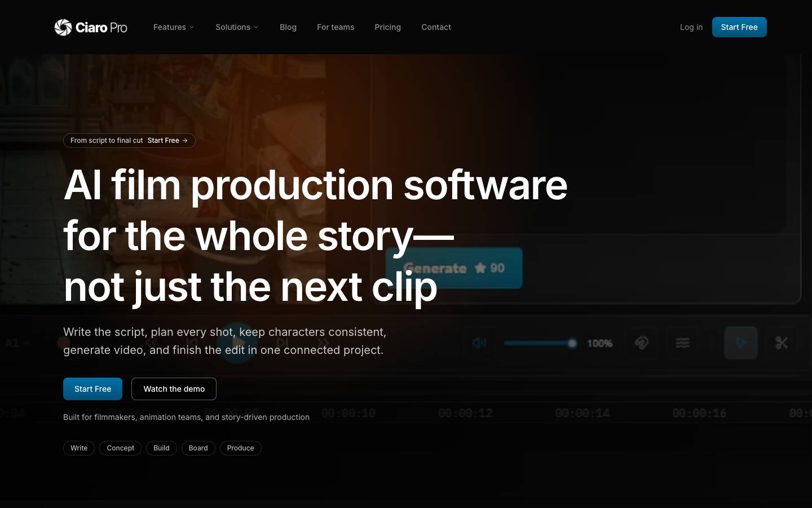Screen dimensions: 812x508
Task: Select the Write tag
Action: pyautogui.click(x=79, y=448)
